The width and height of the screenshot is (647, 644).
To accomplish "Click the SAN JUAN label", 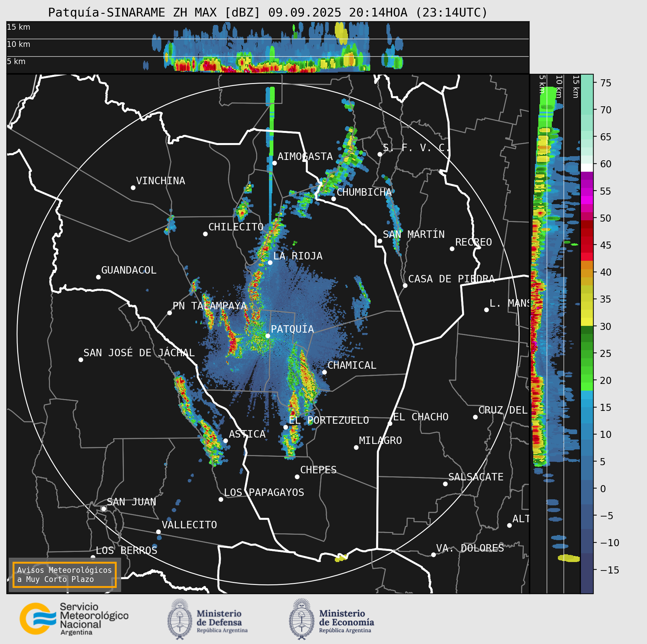I will pos(131,502).
